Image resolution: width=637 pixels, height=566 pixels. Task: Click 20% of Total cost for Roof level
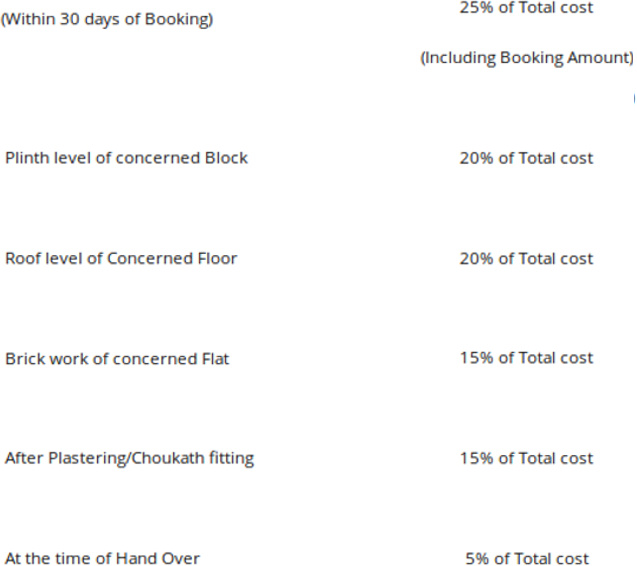(527, 258)
